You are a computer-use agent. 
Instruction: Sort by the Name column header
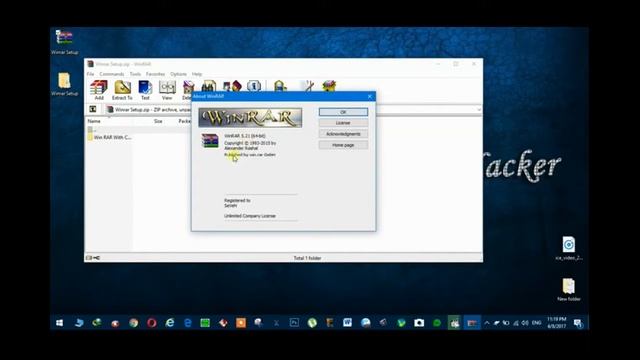pos(94,121)
